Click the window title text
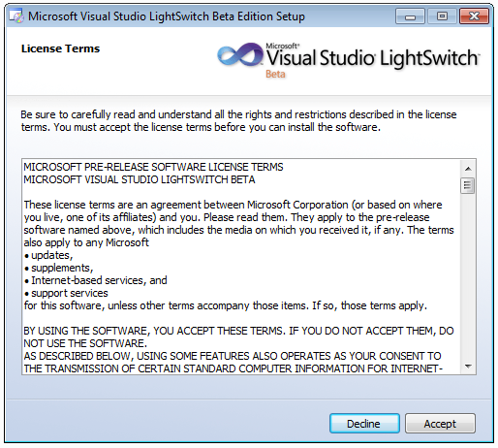The width and height of the screenshot is (498, 448). [167, 16]
